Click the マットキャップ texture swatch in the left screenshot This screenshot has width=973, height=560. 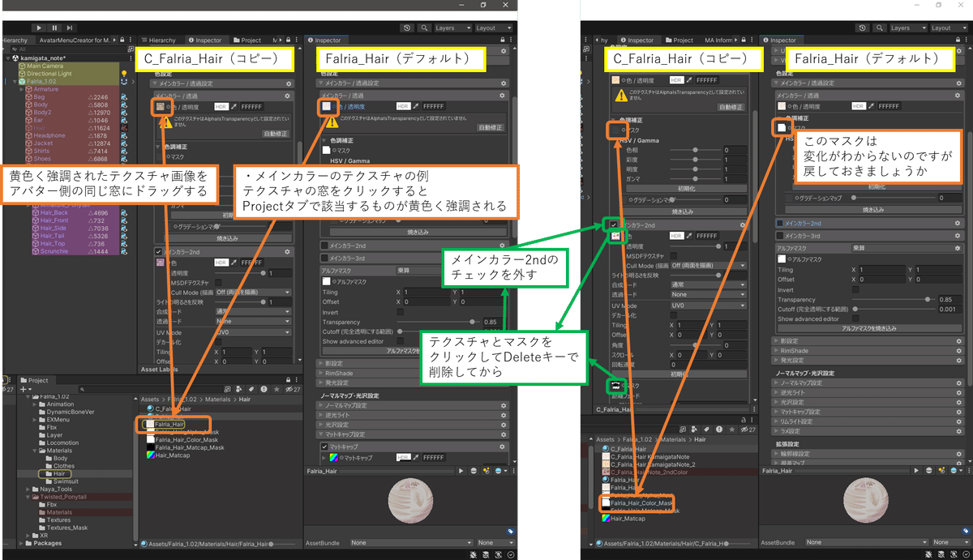click(x=332, y=457)
